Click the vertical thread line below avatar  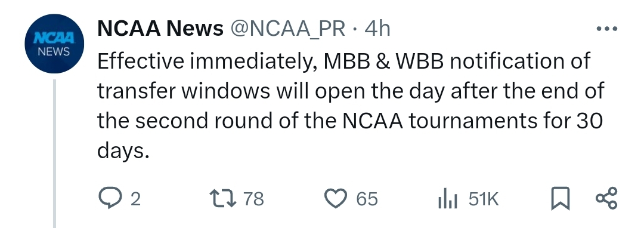[x=54, y=153]
